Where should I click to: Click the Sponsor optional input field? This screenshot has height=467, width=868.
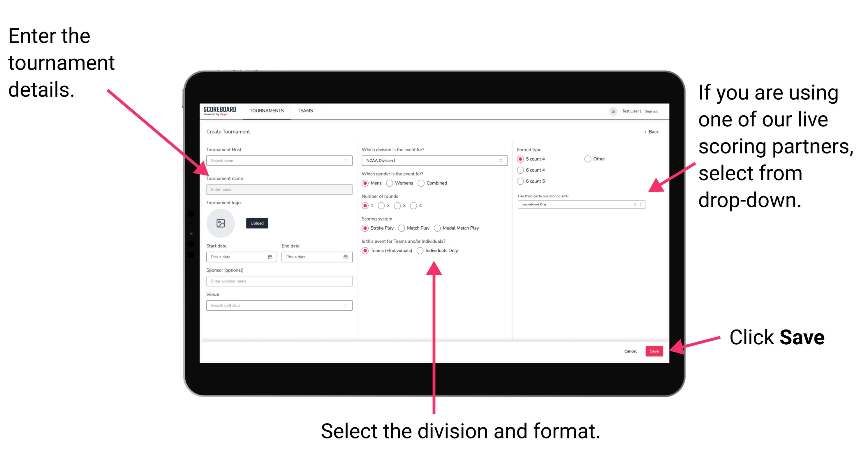(279, 281)
